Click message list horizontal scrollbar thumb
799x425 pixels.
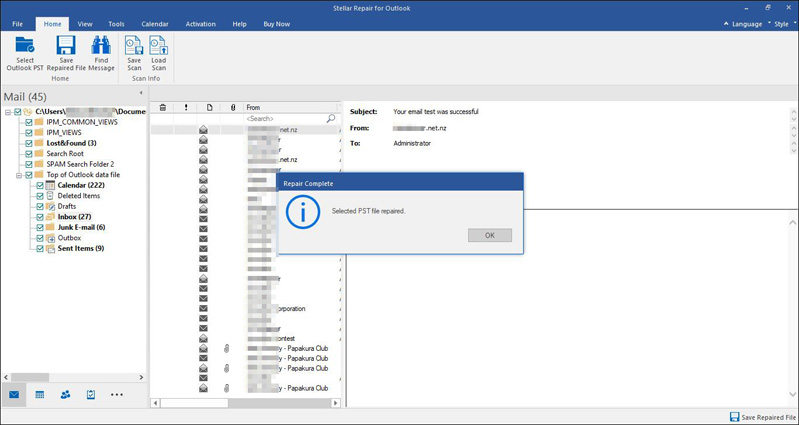194,403
